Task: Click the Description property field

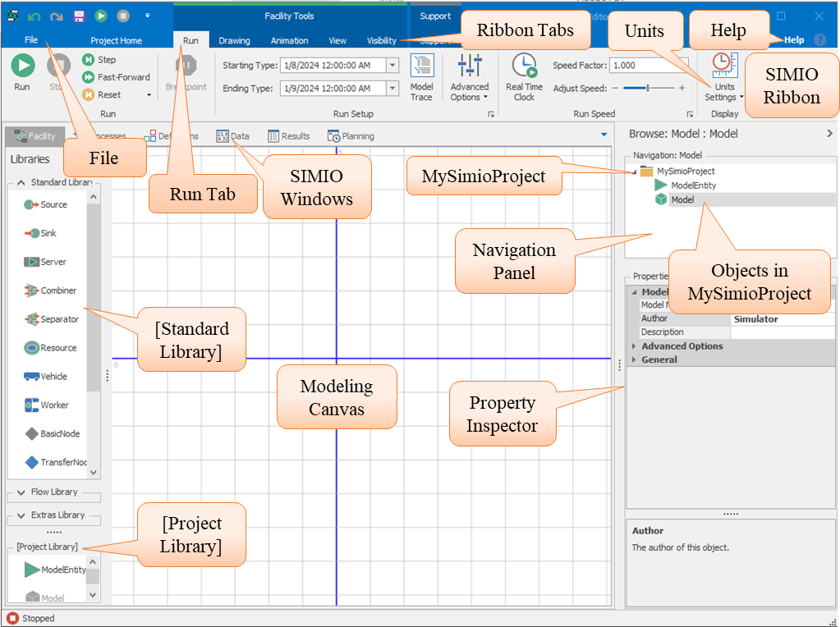Action: (783, 332)
